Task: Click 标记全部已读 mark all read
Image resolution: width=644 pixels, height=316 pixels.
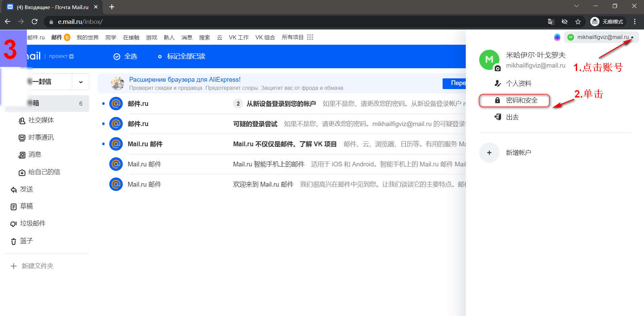Action: point(182,56)
